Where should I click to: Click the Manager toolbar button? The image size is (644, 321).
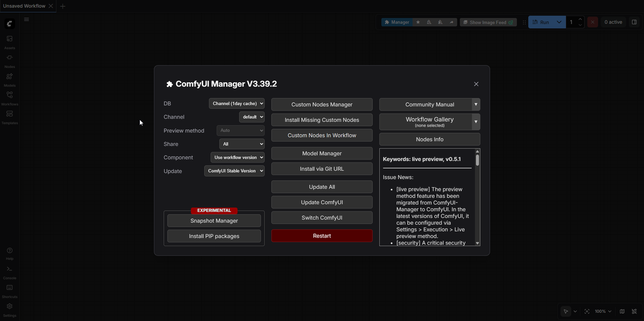(x=396, y=22)
